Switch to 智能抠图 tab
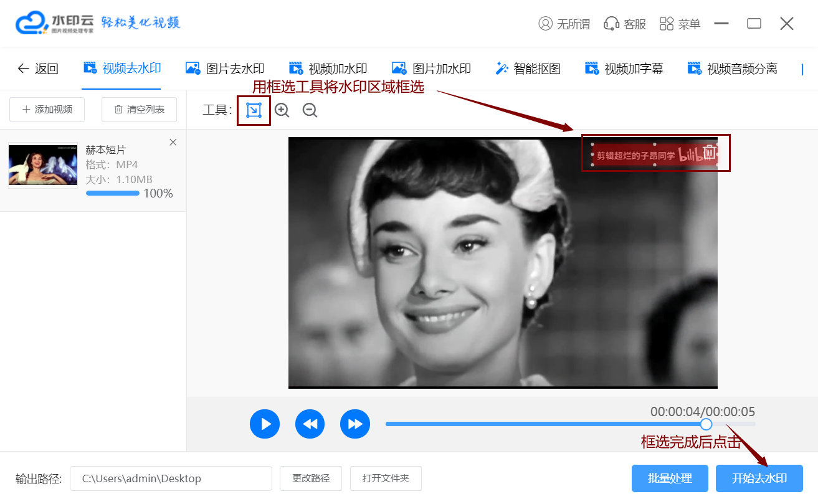This screenshot has height=504, width=818. [x=528, y=69]
